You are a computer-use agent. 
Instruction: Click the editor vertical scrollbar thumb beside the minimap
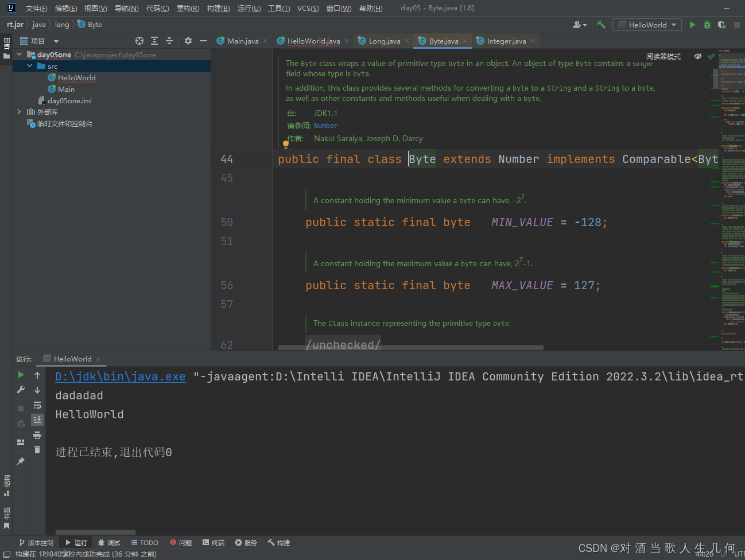tap(716, 79)
